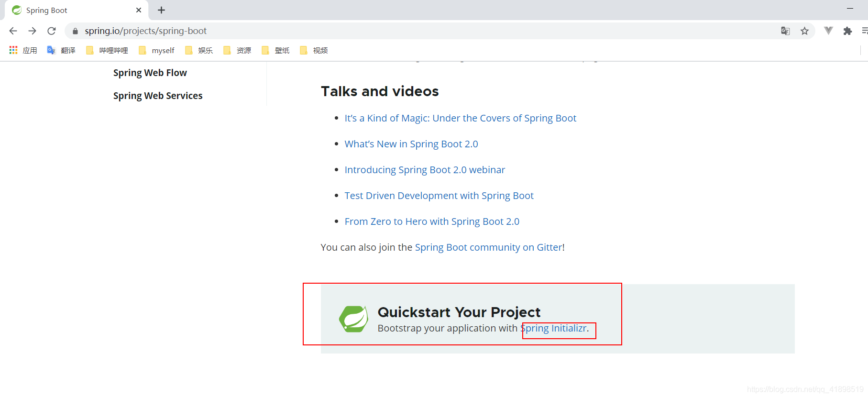Open 'What's New in Spring Boot 2.0' link

(x=411, y=144)
